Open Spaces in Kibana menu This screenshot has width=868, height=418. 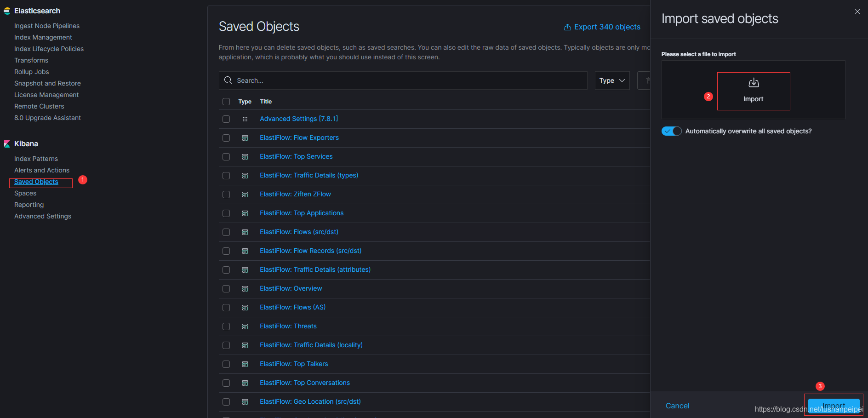pyautogui.click(x=25, y=193)
